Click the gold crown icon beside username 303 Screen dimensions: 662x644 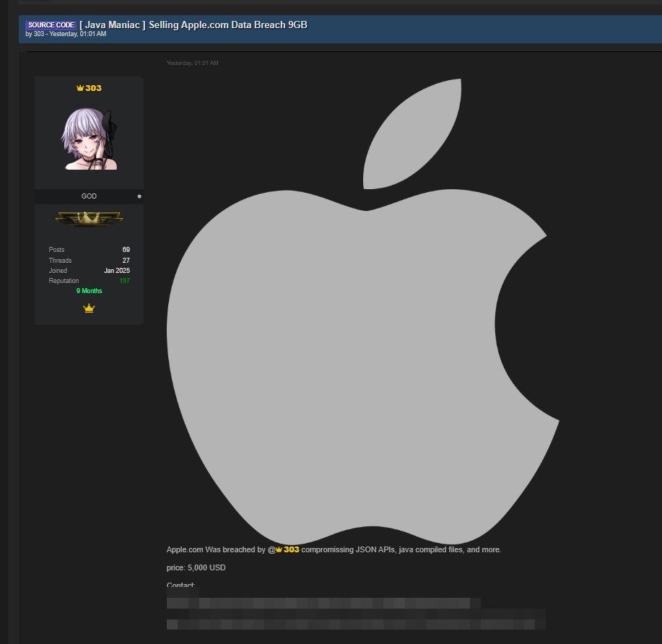[80, 88]
